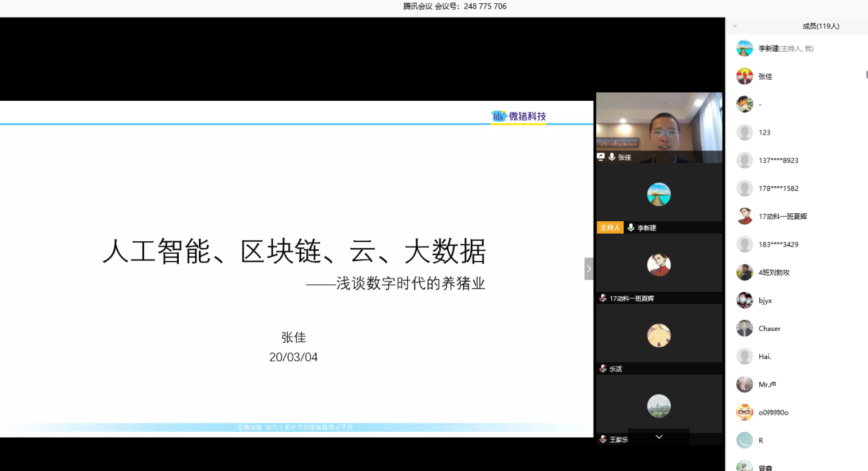Select member 4班刘勃攻 in the list
Image resolution: width=868 pixels, height=471 pixels.
pos(774,273)
